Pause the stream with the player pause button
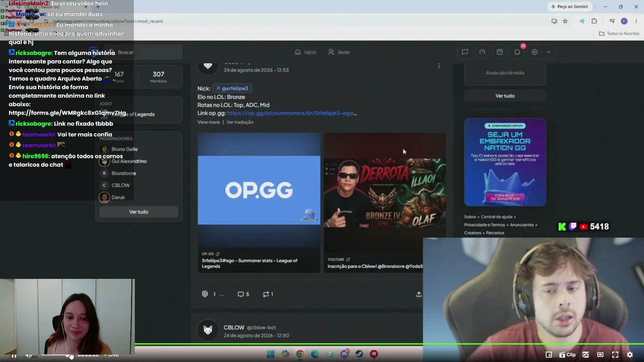644x362 pixels. (14, 355)
